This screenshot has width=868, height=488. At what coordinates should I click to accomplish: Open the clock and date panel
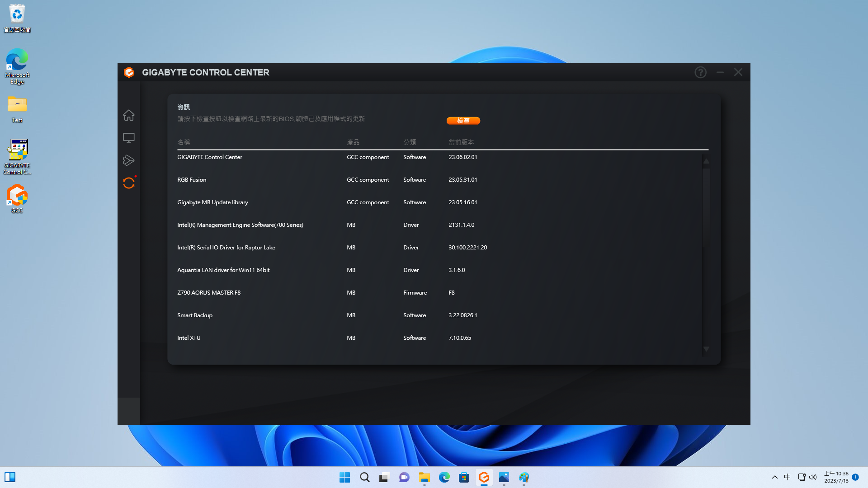(836, 477)
